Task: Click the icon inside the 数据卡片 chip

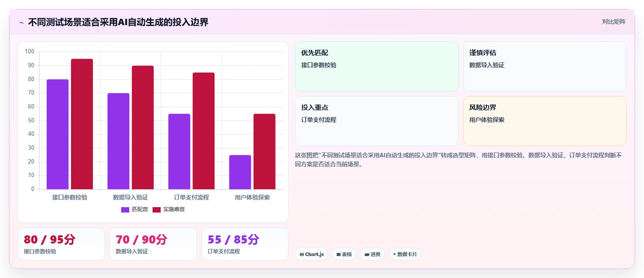Action: pyautogui.click(x=394, y=254)
